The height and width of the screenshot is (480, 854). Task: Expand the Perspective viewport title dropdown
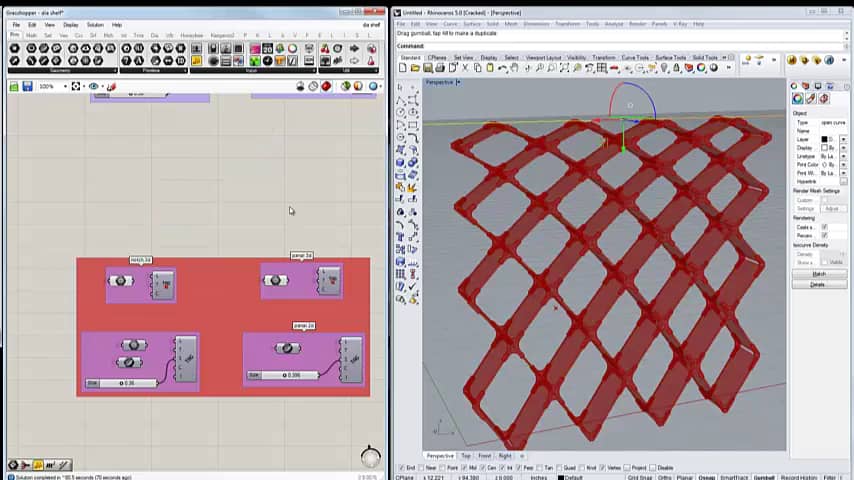coord(458,82)
